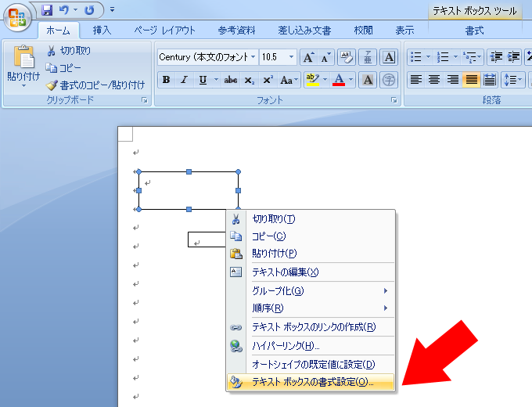532x407 pixels.
Task: Open the font name dropdown
Action: click(253, 57)
